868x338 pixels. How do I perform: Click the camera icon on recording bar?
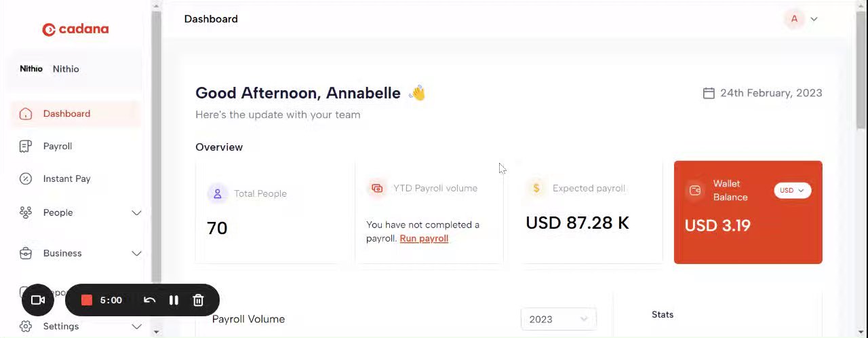[38, 300]
